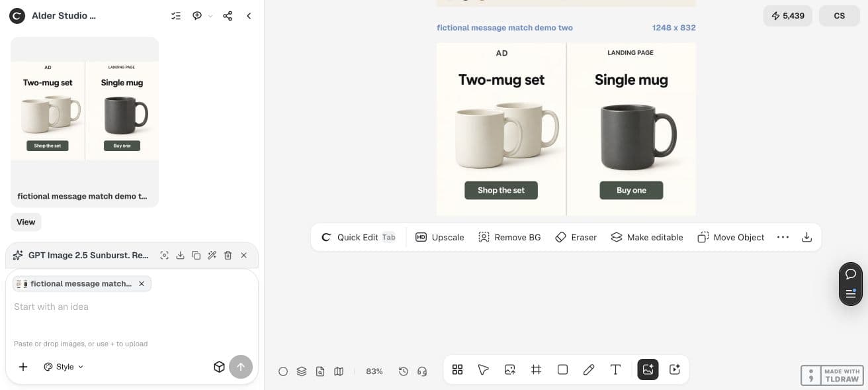Click the chat bubble icon in header

point(197,16)
